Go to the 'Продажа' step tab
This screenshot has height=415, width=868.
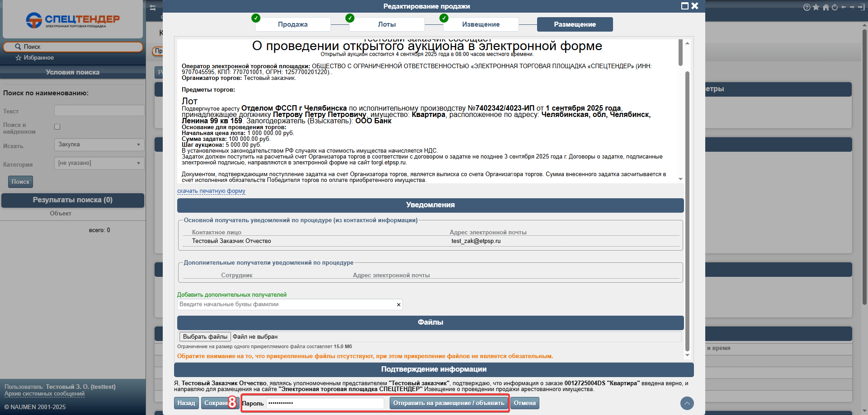coord(292,24)
